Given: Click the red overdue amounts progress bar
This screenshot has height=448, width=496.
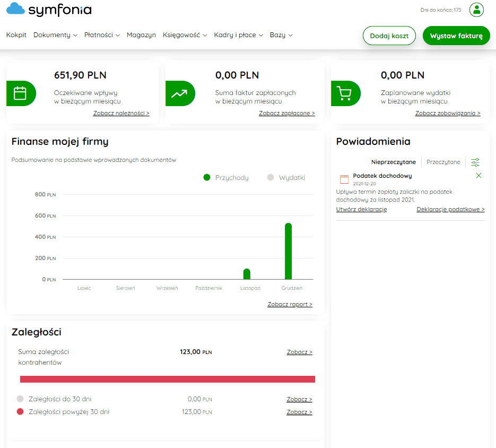Looking at the screenshot, I should point(167,380).
